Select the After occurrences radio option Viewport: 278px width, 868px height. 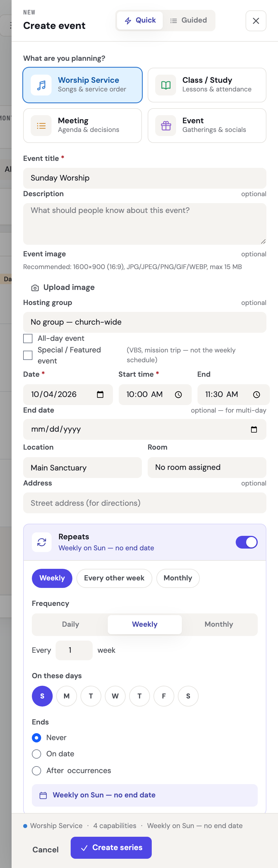coord(36,770)
